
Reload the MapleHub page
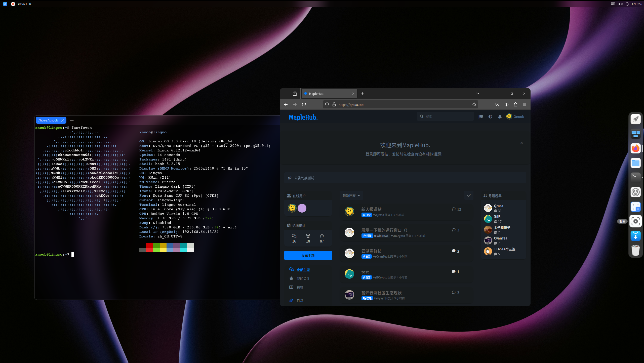304,104
